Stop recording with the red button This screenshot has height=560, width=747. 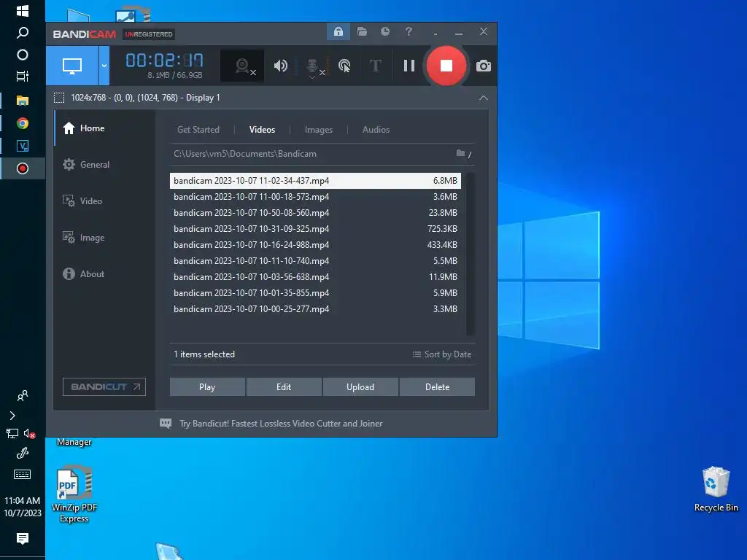(x=446, y=66)
